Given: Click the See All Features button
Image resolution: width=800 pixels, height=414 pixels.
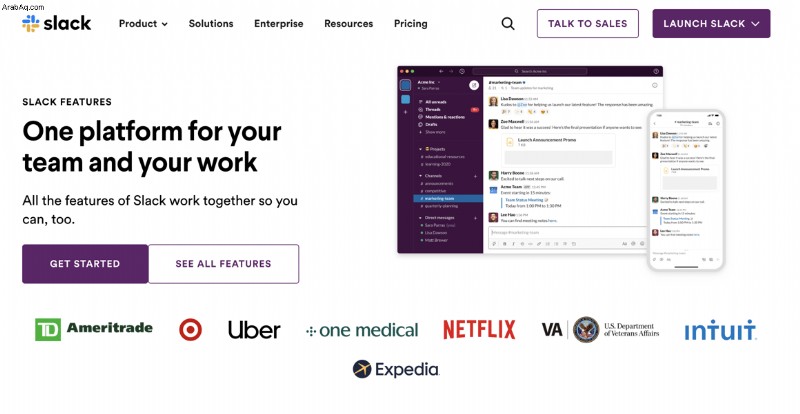Looking at the screenshot, I should (x=223, y=264).
